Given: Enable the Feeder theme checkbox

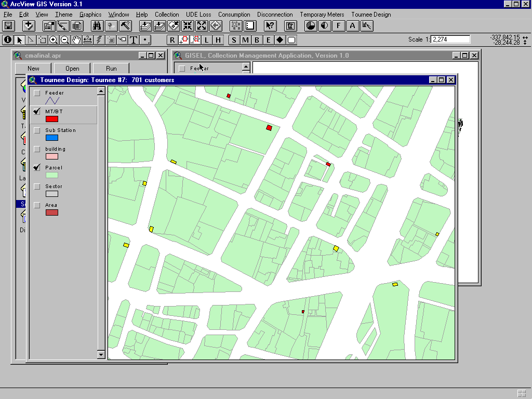Looking at the screenshot, I should point(37,93).
